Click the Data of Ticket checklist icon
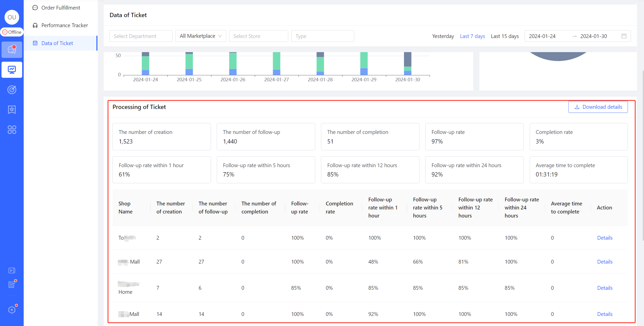The width and height of the screenshot is (644, 326). click(35, 43)
